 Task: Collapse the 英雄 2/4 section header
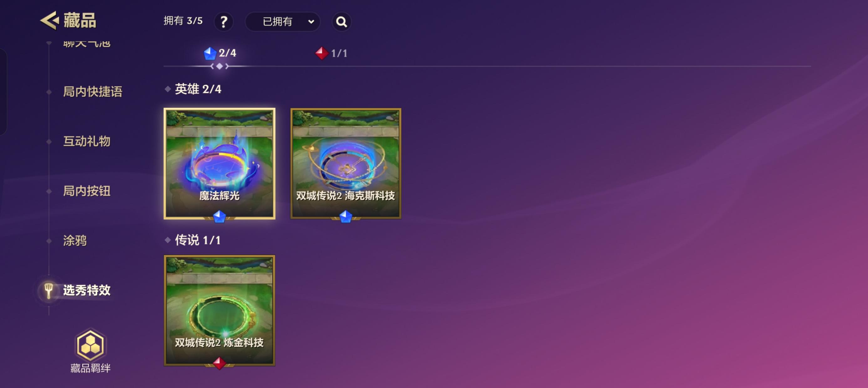click(x=193, y=89)
